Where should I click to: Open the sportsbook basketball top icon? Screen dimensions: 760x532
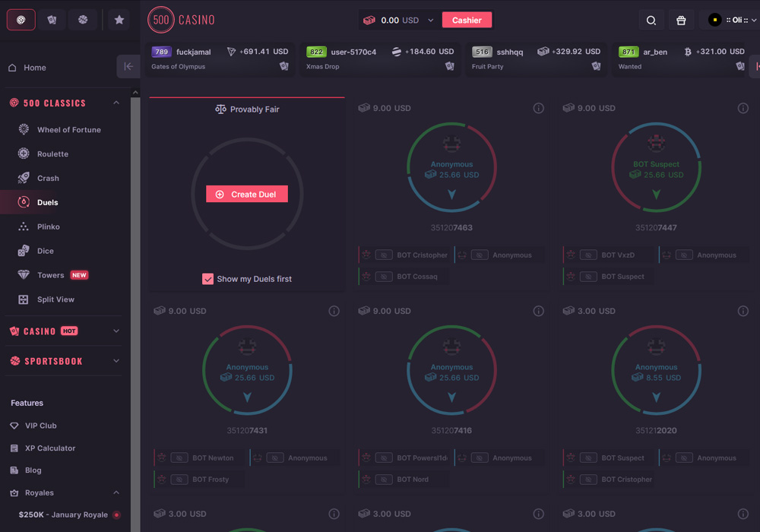click(x=83, y=20)
